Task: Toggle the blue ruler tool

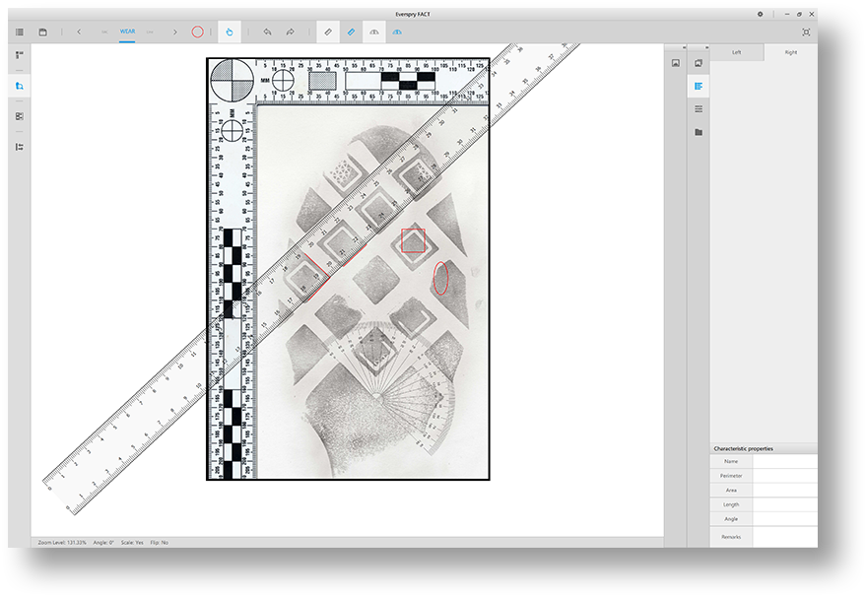Action: [351, 33]
